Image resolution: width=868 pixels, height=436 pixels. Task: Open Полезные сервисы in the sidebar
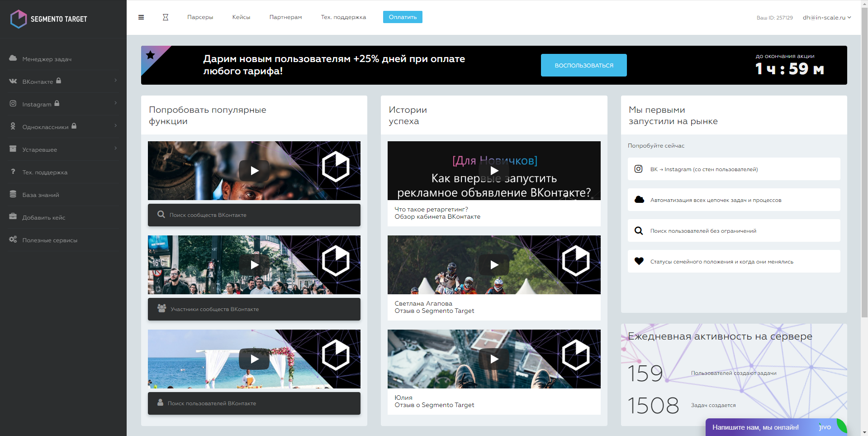pos(63,240)
